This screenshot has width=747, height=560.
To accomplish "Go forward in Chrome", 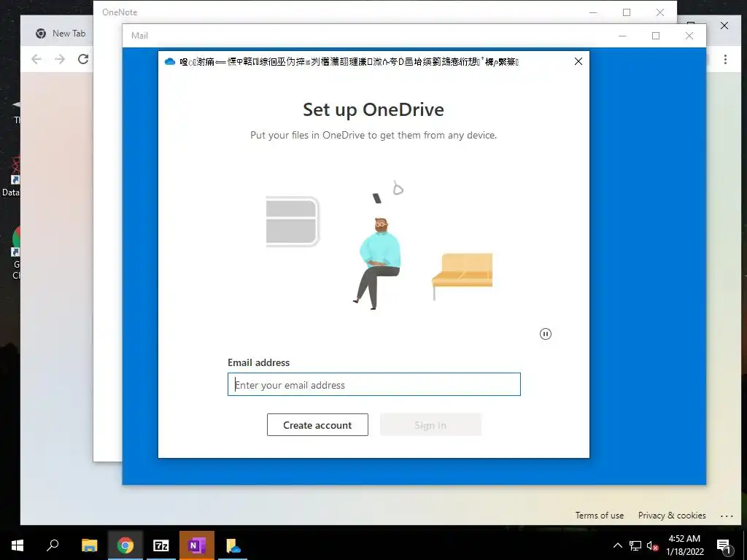I will (x=60, y=59).
